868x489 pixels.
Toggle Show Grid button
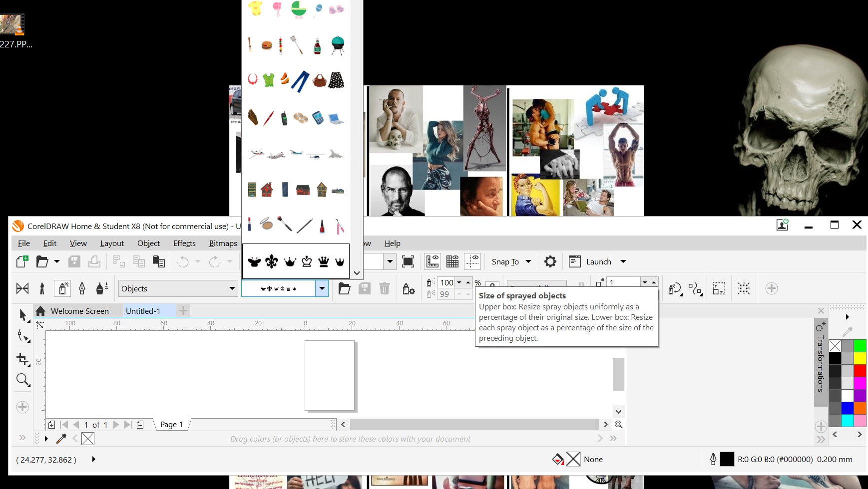452,261
